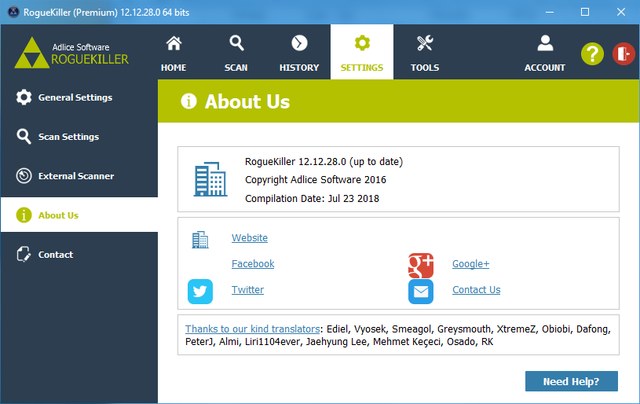Select General Settings in sidebar
Viewport: 640px width, 404px height.
click(75, 98)
